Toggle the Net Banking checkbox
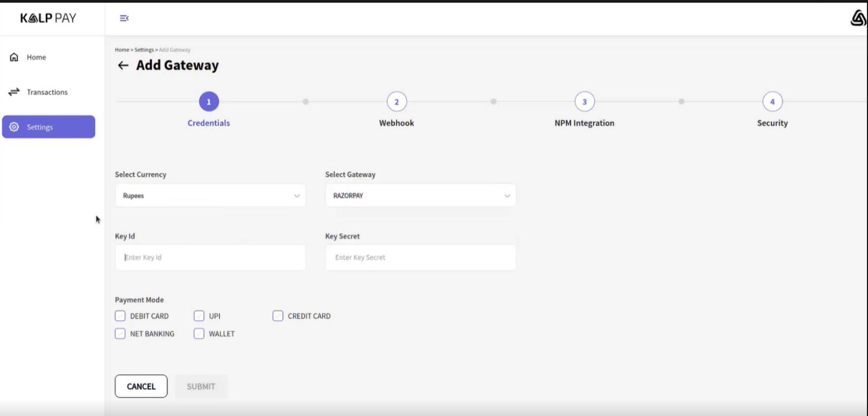Screen dimensions: 868x416 pos(120,334)
